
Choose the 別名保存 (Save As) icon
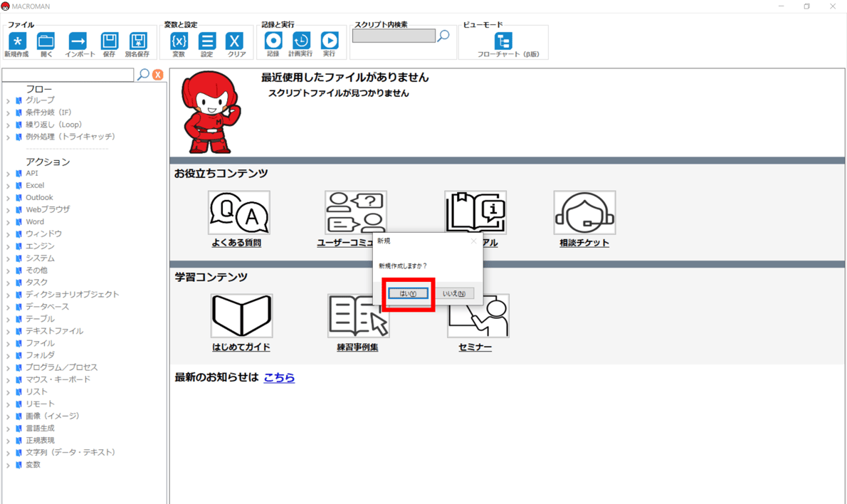(x=138, y=41)
